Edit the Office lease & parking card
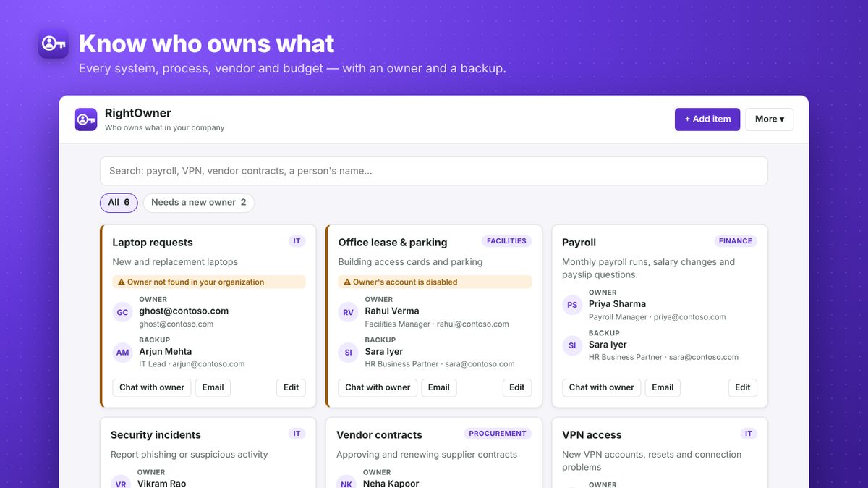This screenshot has width=868, height=488. pos(517,387)
